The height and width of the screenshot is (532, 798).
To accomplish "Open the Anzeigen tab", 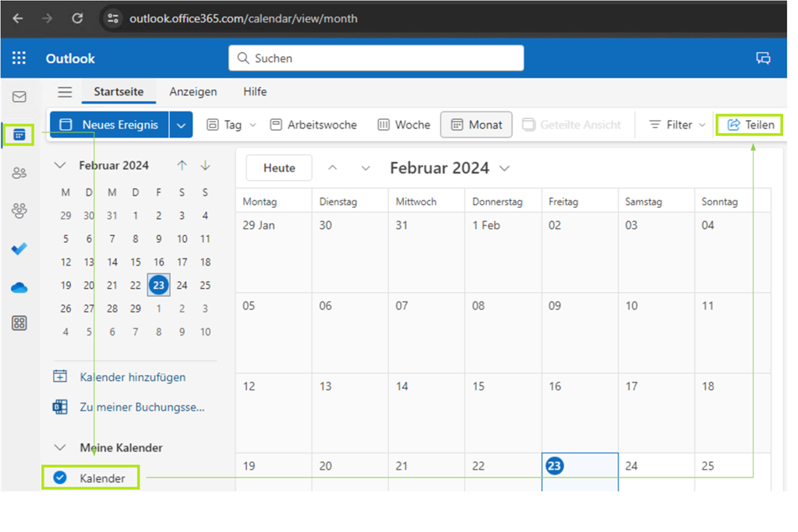I will (x=193, y=92).
